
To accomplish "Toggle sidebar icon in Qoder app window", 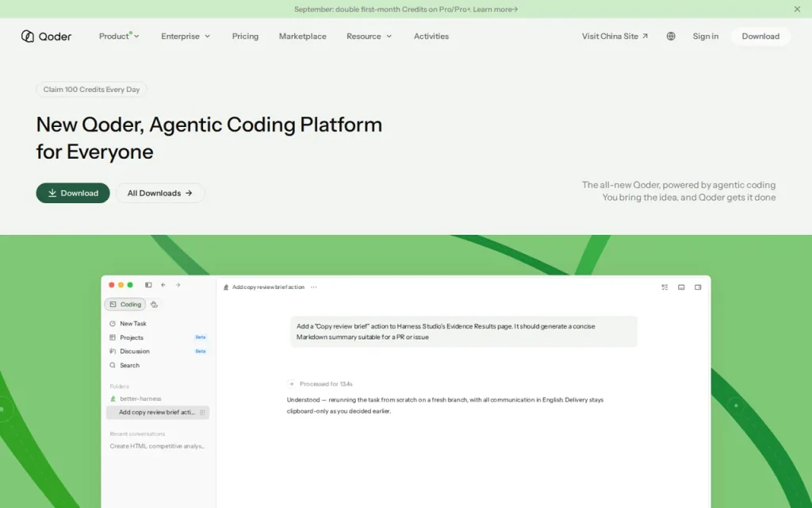I will (x=148, y=285).
